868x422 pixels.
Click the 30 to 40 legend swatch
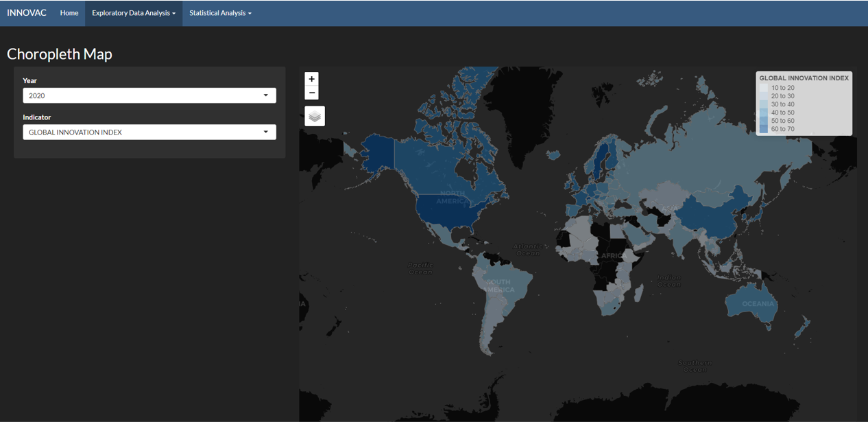(x=764, y=104)
